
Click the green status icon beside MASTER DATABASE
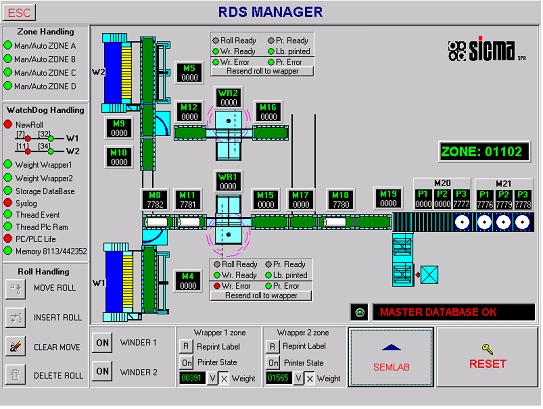click(359, 312)
